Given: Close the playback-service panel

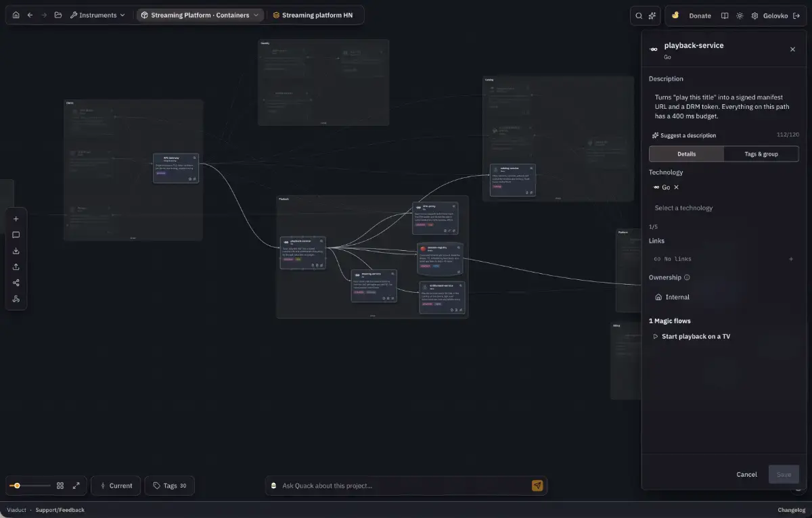Looking at the screenshot, I should click(x=793, y=49).
